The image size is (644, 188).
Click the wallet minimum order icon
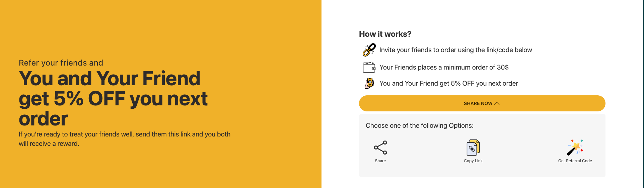click(x=369, y=67)
